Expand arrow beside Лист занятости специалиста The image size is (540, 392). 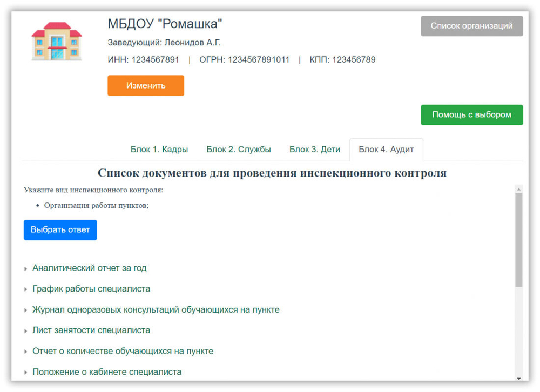click(26, 331)
